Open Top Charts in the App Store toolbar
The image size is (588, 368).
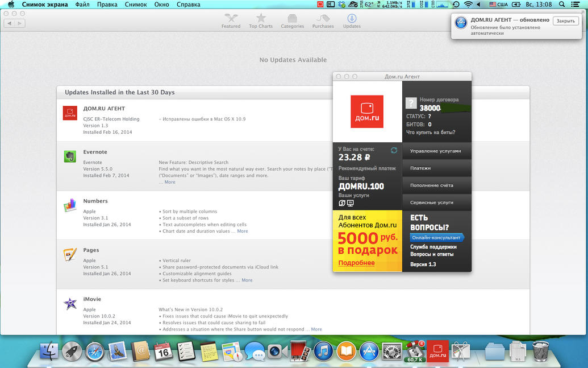coord(261,21)
